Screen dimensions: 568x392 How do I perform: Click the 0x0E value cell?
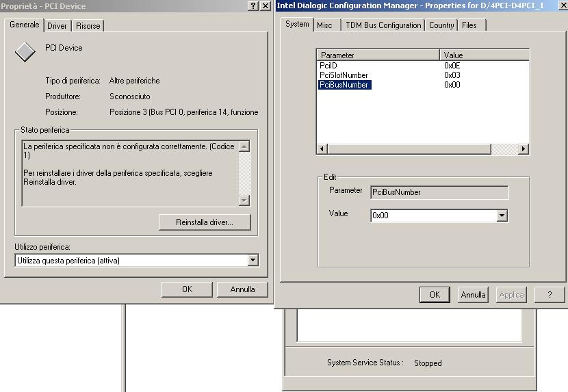click(452, 66)
